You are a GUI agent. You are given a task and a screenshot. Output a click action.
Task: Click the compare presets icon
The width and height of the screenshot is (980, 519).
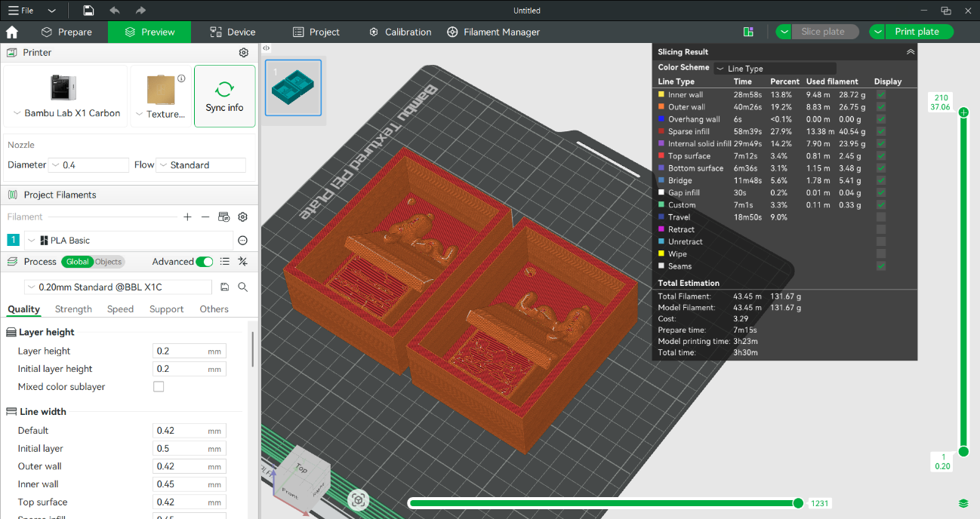tap(243, 262)
